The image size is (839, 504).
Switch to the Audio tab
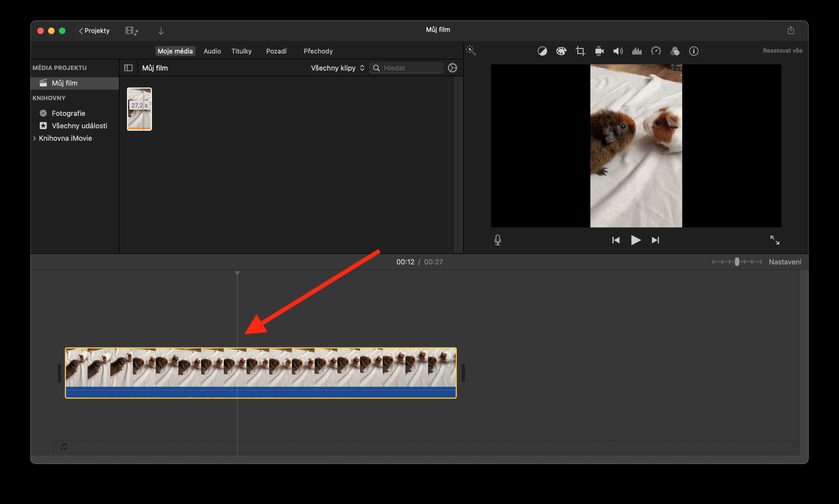(212, 51)
